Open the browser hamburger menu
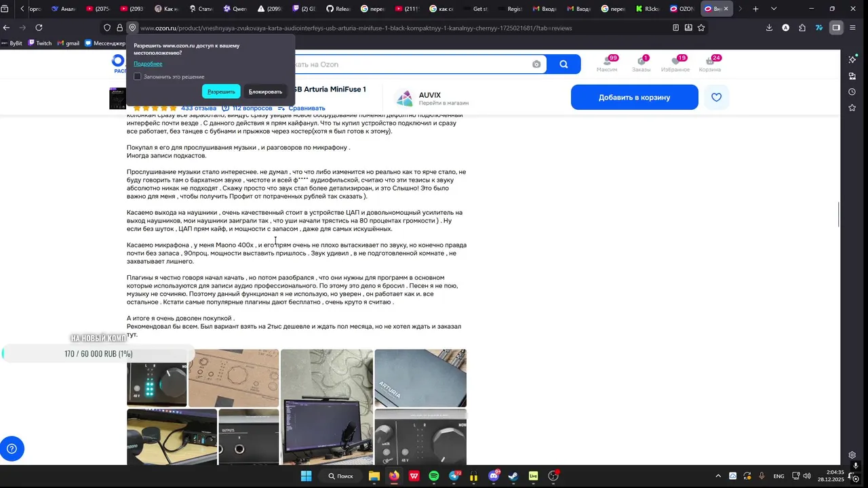Viewport: 868px width, 488px height. click(852, 28)
